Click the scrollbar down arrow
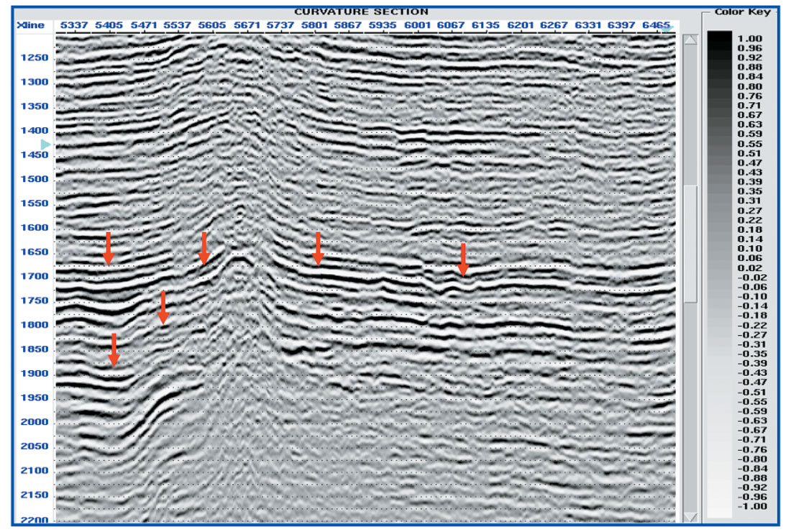The width and height of the screenshot is (791, 532). tap(690, 517)
